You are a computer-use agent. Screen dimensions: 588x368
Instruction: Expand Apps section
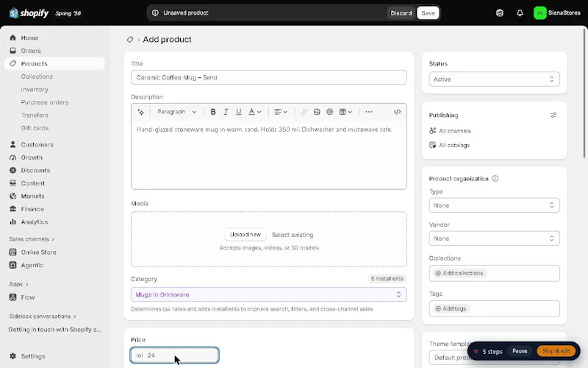point(19,284)
